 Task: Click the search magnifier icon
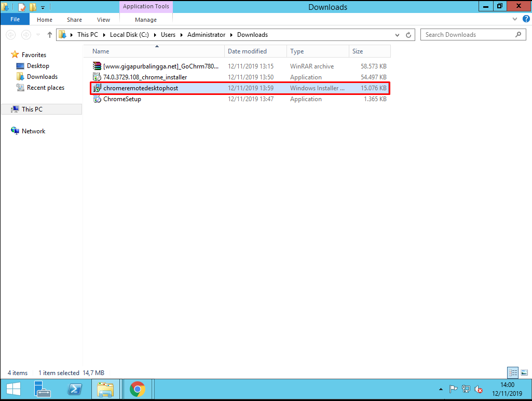point(518,35)
